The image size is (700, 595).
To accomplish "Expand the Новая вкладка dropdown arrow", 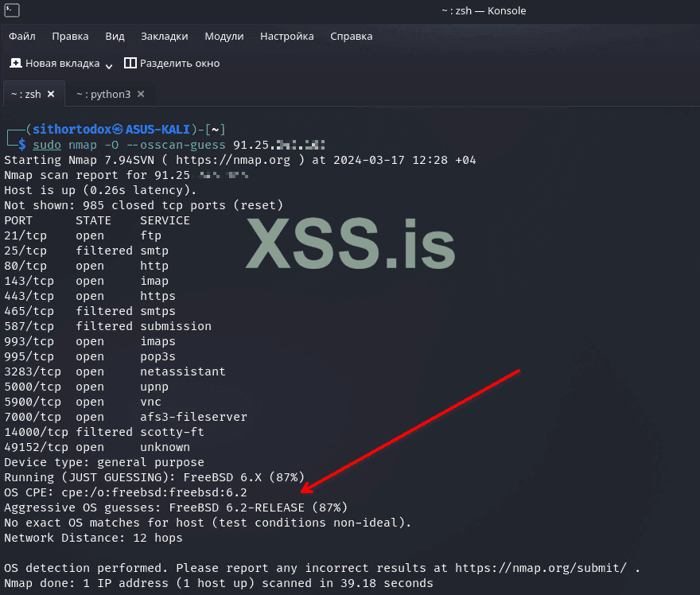I will tap(109, 66).
